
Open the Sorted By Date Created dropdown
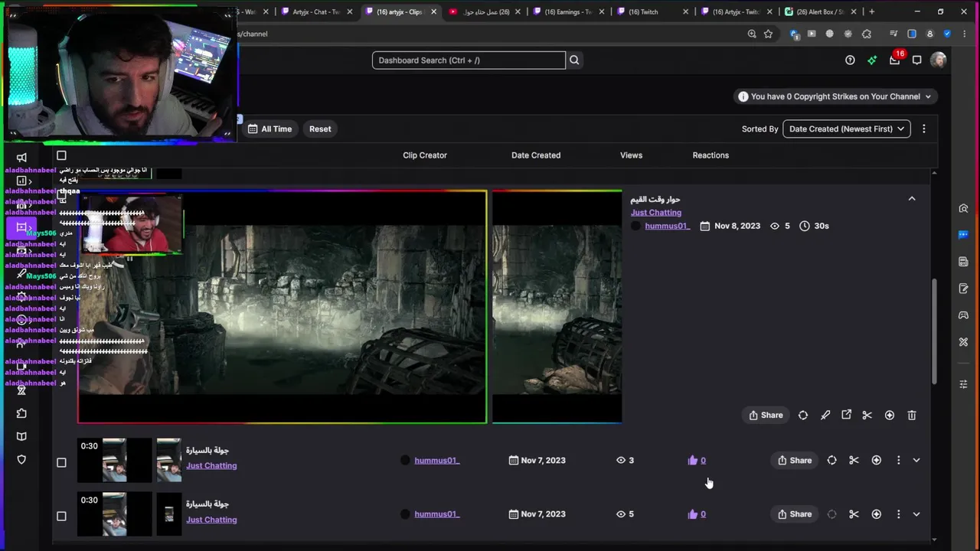(x=846, y=129)
